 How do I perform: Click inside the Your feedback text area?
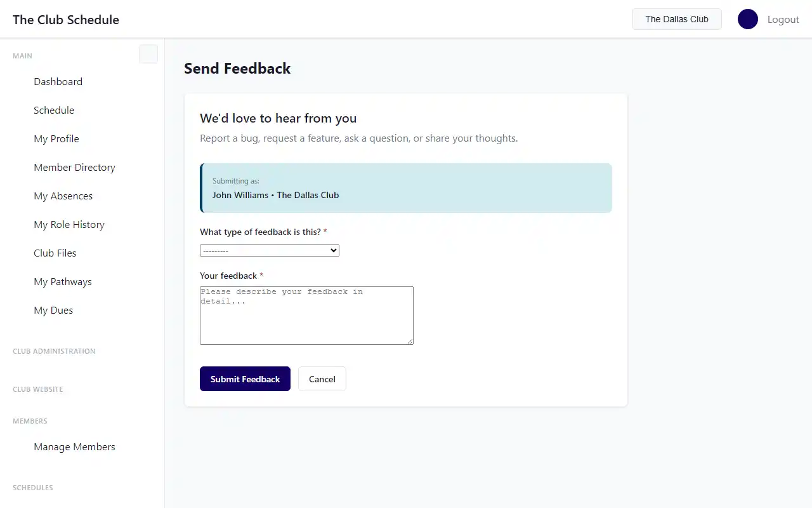coord(306,315)
